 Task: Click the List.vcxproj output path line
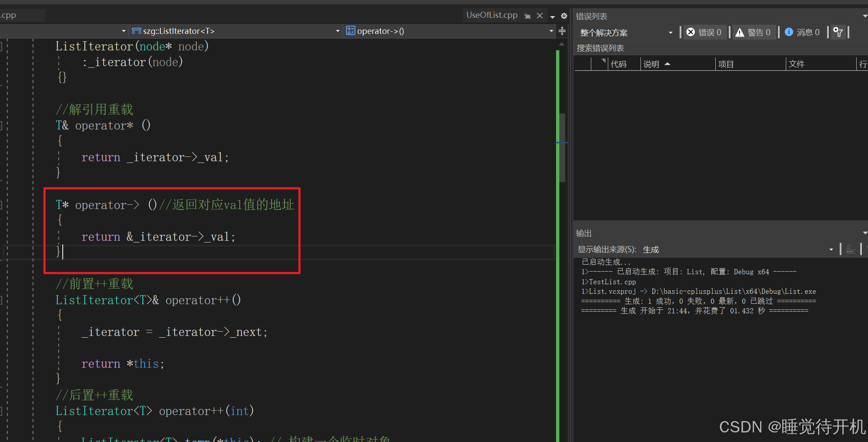tap(698, 292)
